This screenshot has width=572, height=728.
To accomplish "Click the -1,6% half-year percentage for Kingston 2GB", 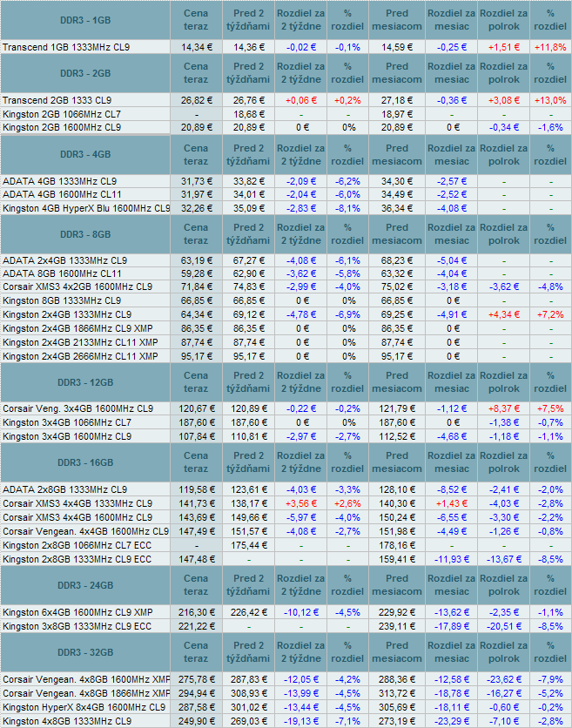I will click(x=550, y=127).
